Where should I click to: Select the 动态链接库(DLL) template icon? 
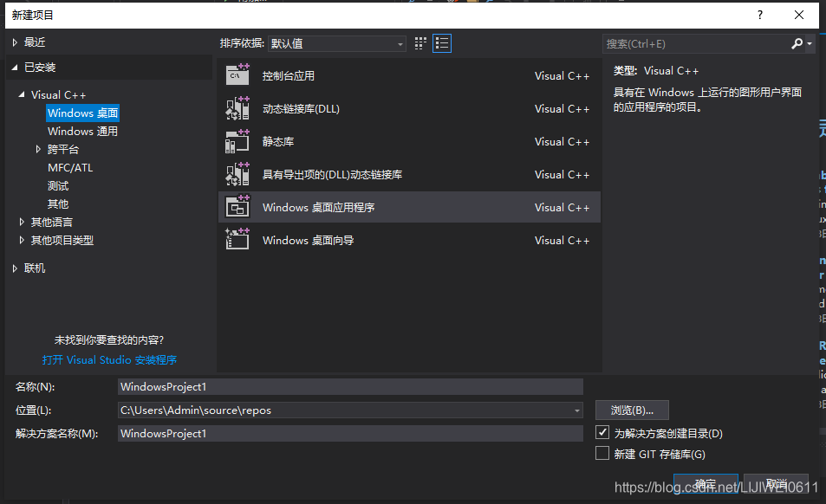coord(237,108)
